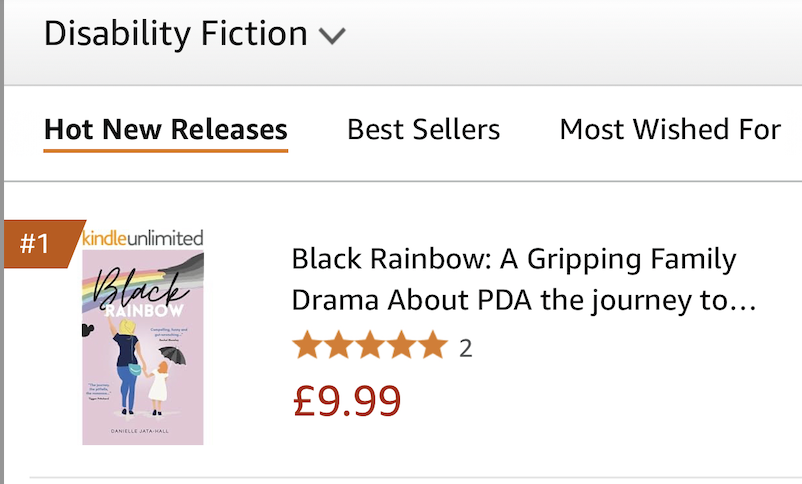This screenshot has height=484, width=802.
Task: Select the Hot New Releases tab
Action: pyautogui.click(x=166, y=129)
